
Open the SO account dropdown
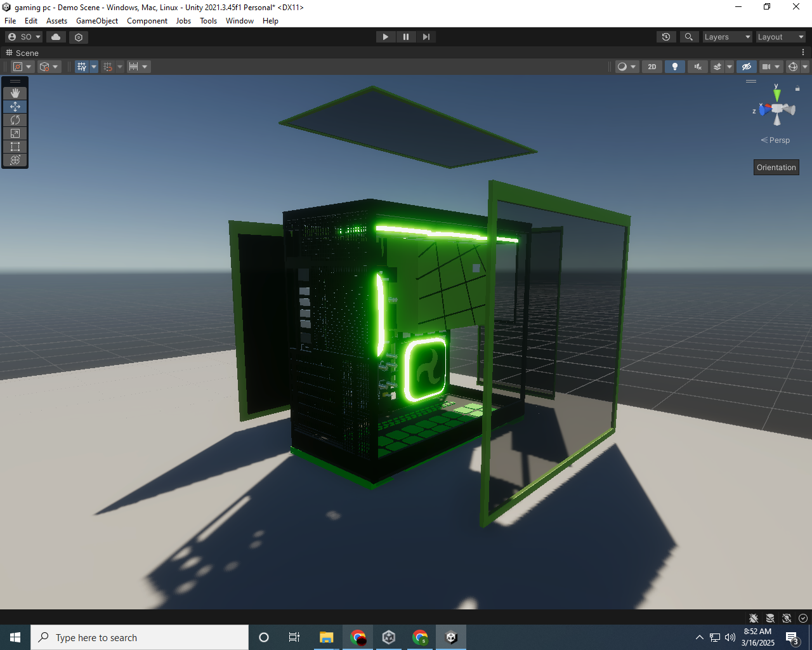coord(24,37)
